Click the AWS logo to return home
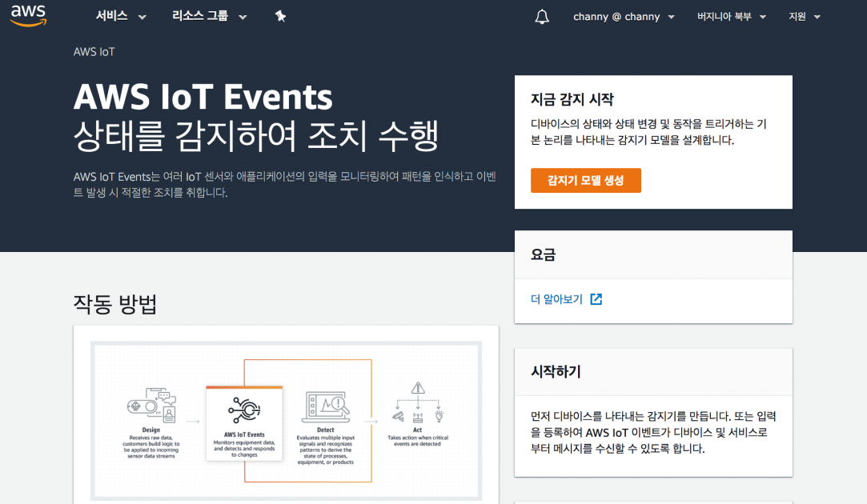The image size is (867, 504). pos(26,14)
